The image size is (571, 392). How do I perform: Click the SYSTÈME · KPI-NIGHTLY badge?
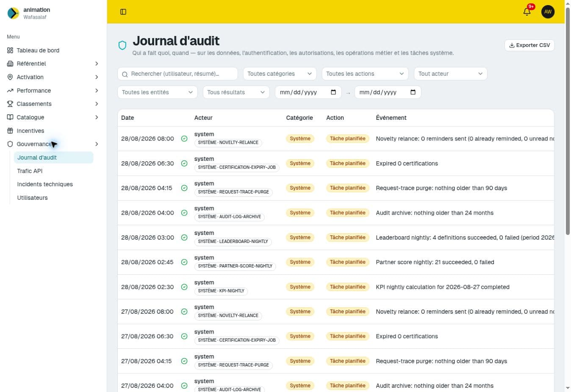tap(221, 291)
